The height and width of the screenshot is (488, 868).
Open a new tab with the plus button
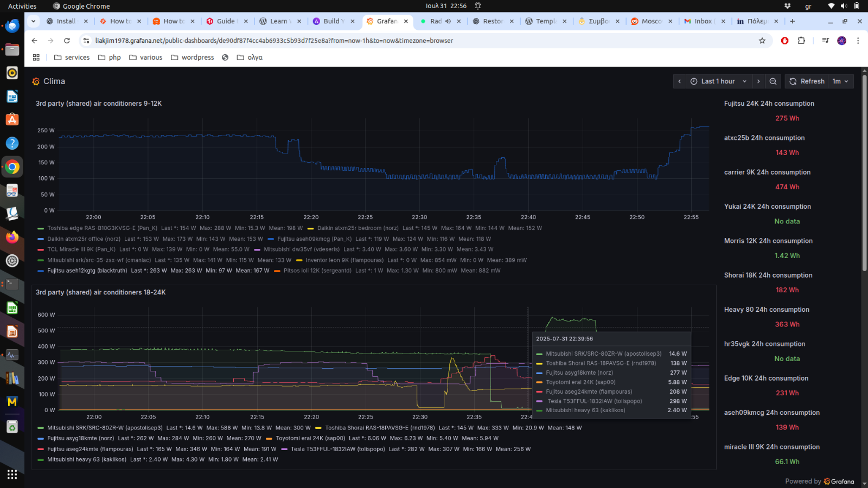point(793,21)
